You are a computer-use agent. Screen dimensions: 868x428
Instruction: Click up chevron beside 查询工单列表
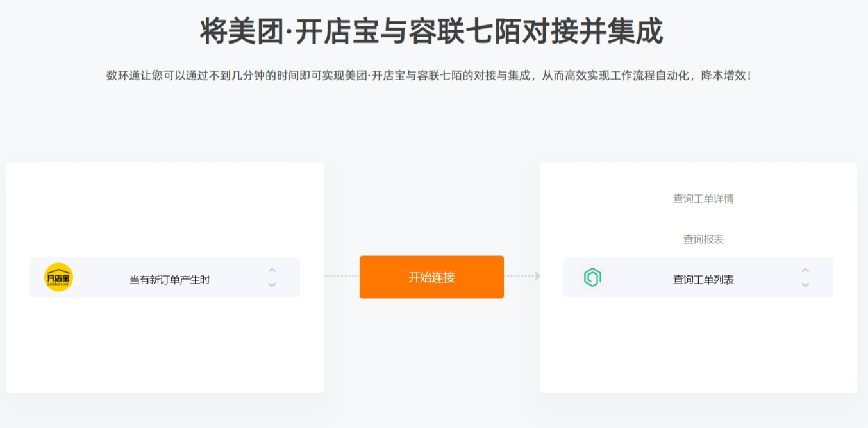coord(805,270)
